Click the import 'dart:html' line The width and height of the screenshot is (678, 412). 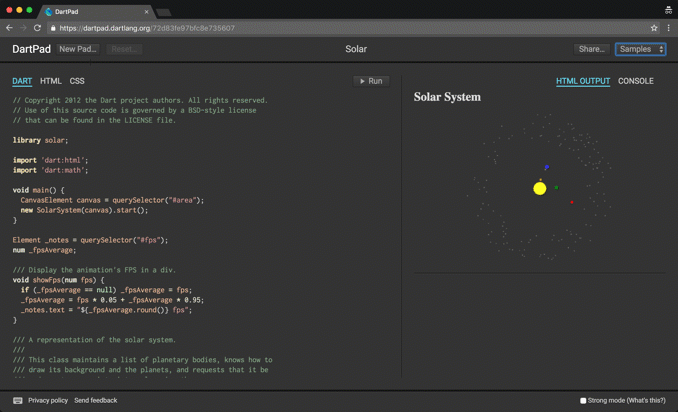[50, 160]
